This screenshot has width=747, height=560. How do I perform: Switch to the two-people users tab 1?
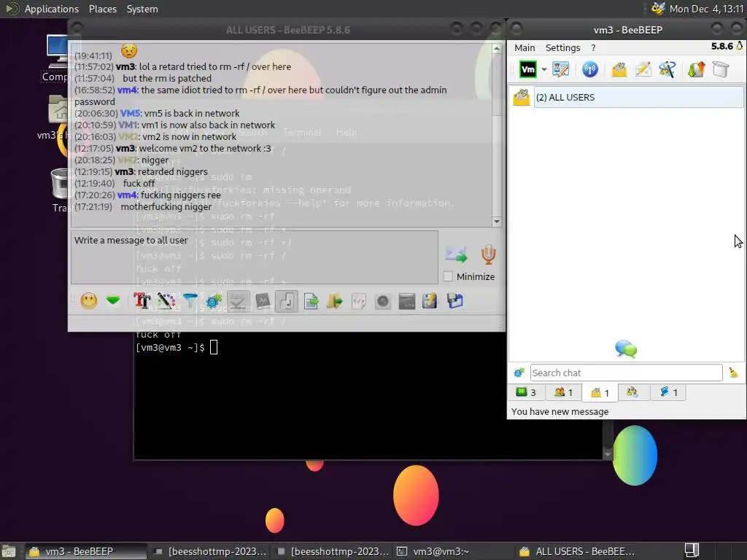tap(563, 392)
